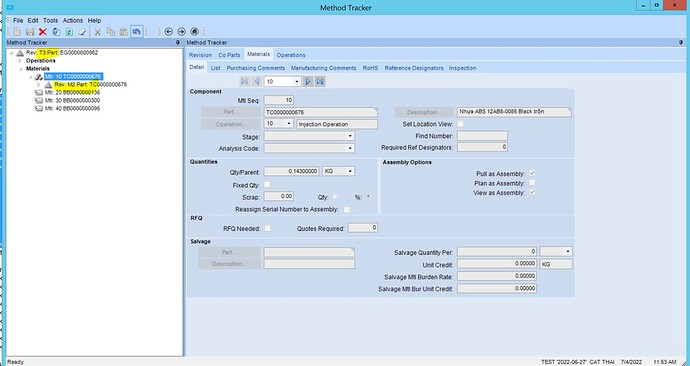This screenshot has height=366, width=690.
Task: Toggle the Set Location View checkbox
Action: tap(460, 124)
